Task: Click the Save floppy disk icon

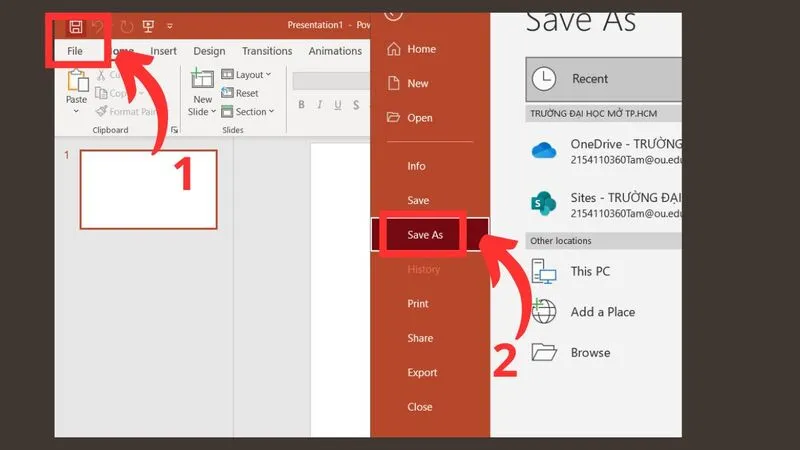Action: [x=76, y=27]
